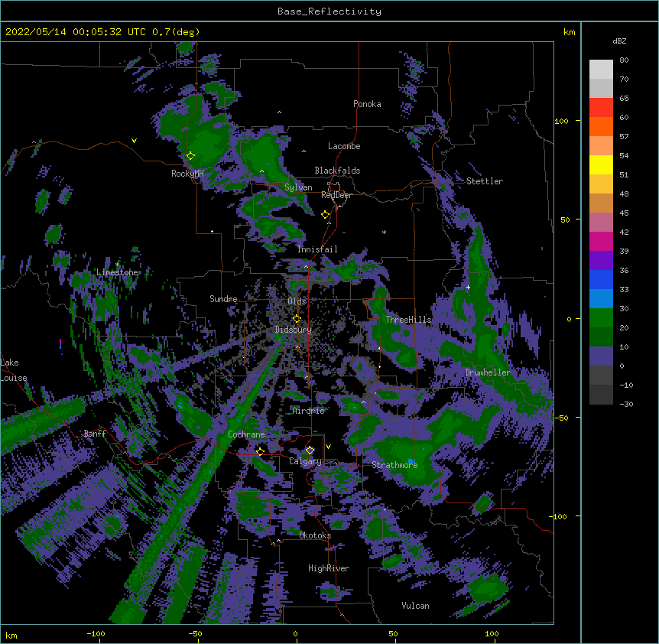This screenshot has height=644, width=659.
Task: Click the Blackfalds label
Action: click(x=337, y=171)
